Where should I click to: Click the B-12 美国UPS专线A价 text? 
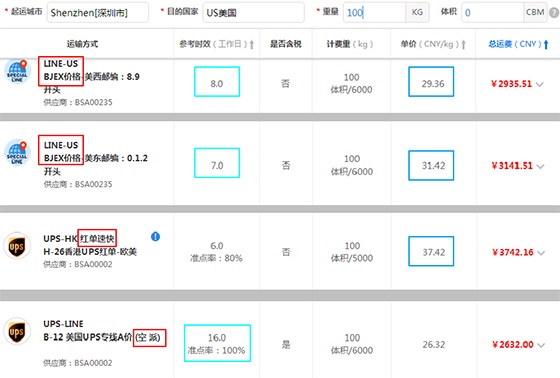click(x=88, y=337)
